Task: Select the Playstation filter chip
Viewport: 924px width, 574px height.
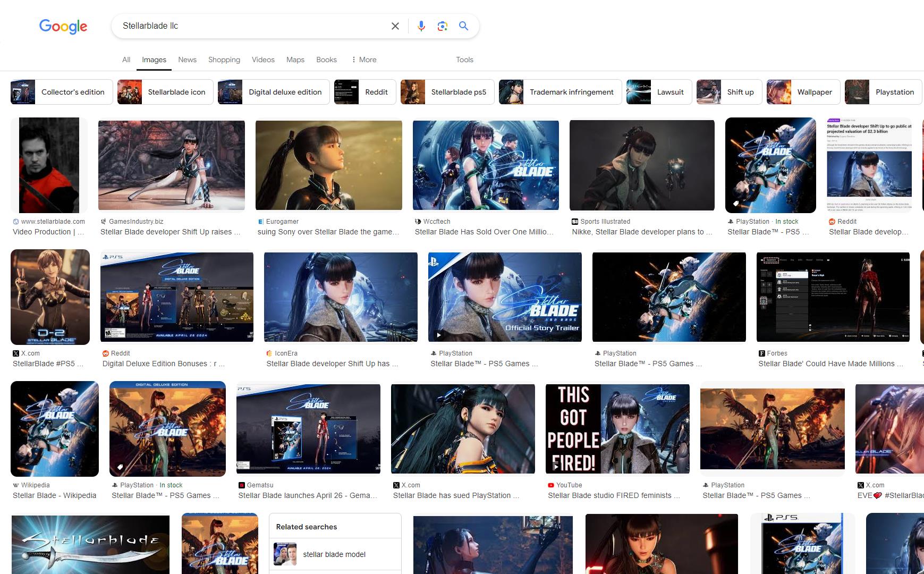Action: (884, 92)
